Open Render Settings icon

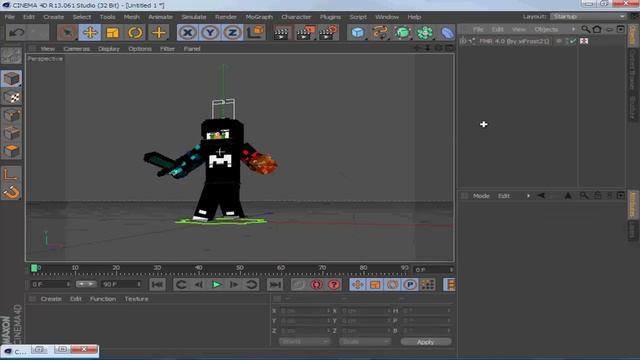tap(328, 32)
